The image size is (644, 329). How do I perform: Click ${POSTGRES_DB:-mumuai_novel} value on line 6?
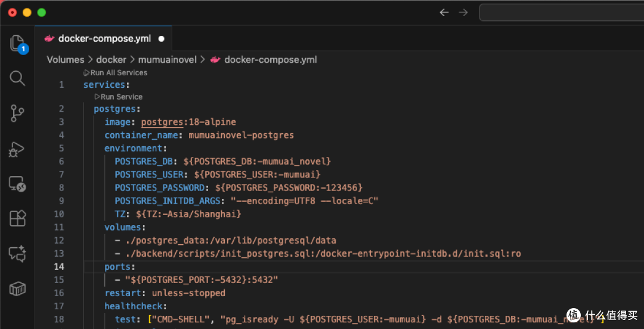(257, 161)
